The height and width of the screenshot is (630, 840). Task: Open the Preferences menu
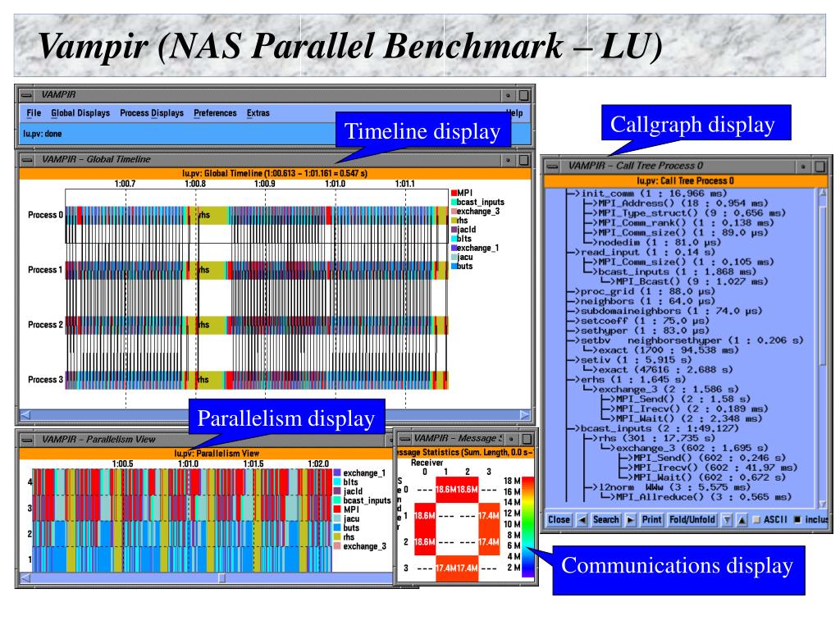click(215, 113)
